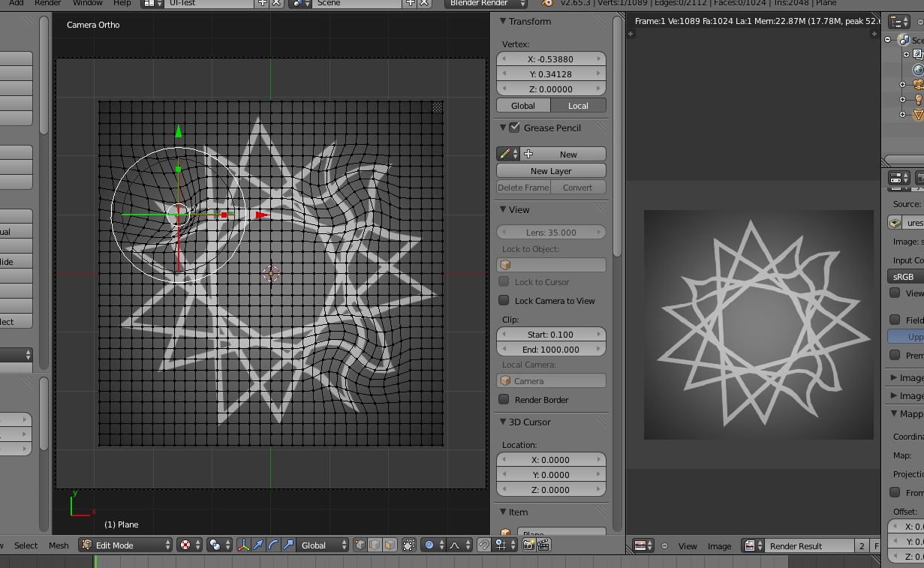Switch to edge select mode
This screenshot has height=568, width=924.
(x=375, y=545)
